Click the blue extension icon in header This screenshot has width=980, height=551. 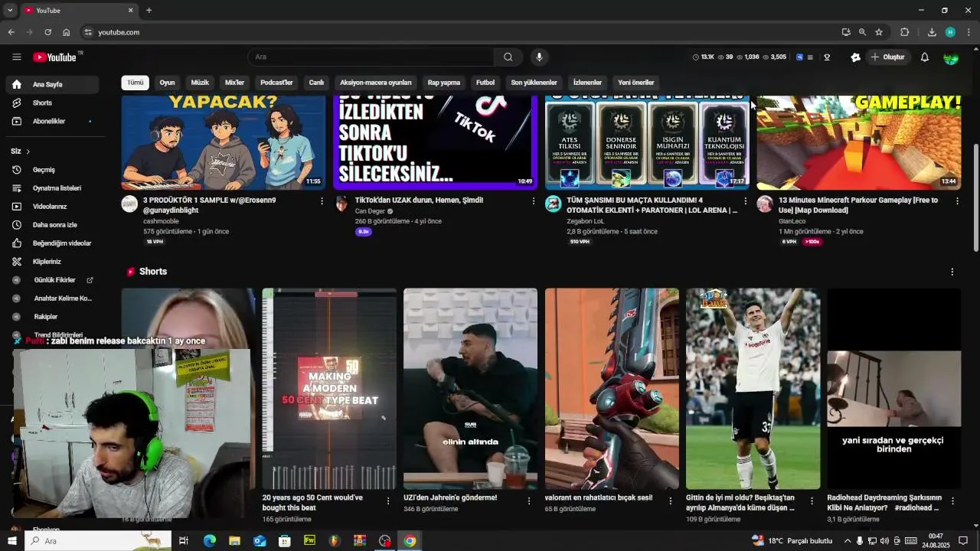tap(800, 57)
